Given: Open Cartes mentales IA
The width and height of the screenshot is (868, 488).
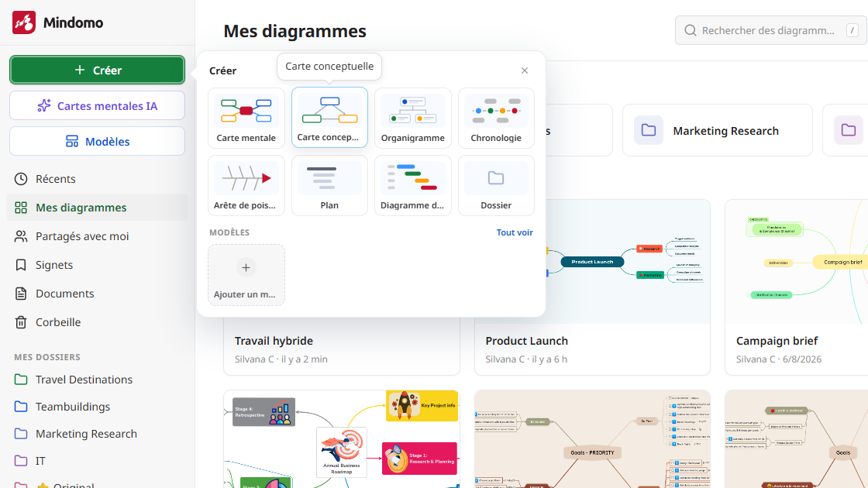Looking at the screenshot, I should pyautogui.click(x=98, y=105).
